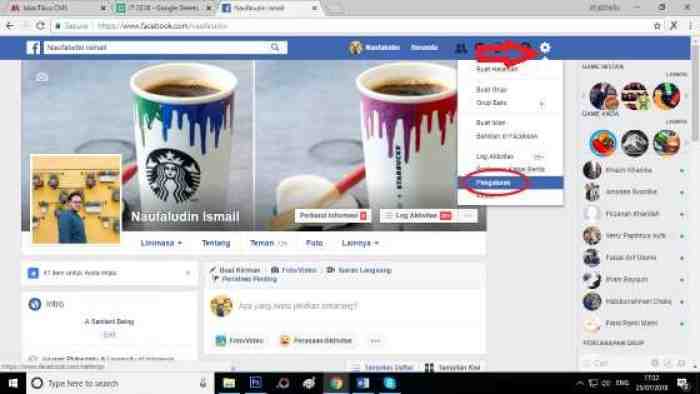Click the Siaran Langsung camera icon

(331, 270)
